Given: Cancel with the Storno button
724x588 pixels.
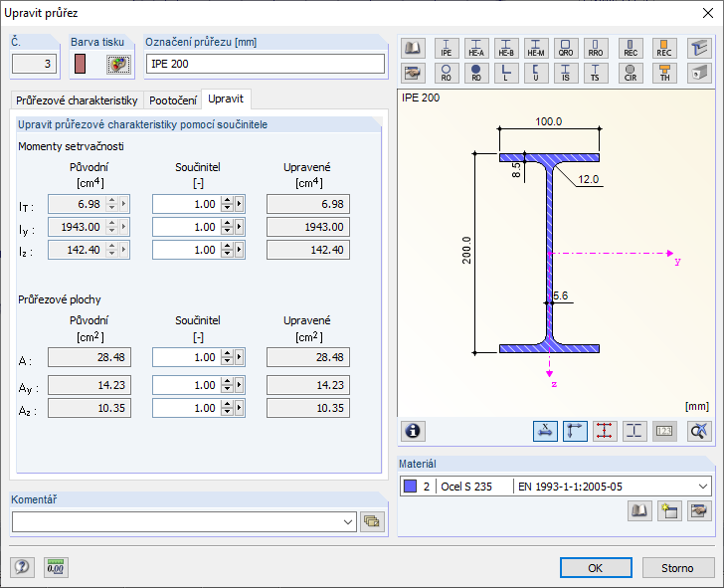Looking at the screenshot, I should point(677,568).
